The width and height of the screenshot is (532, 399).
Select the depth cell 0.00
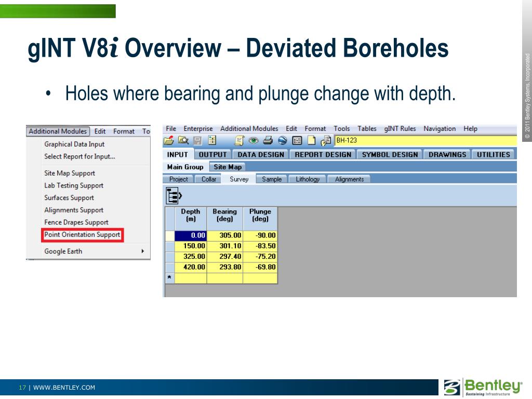[191, 235]
